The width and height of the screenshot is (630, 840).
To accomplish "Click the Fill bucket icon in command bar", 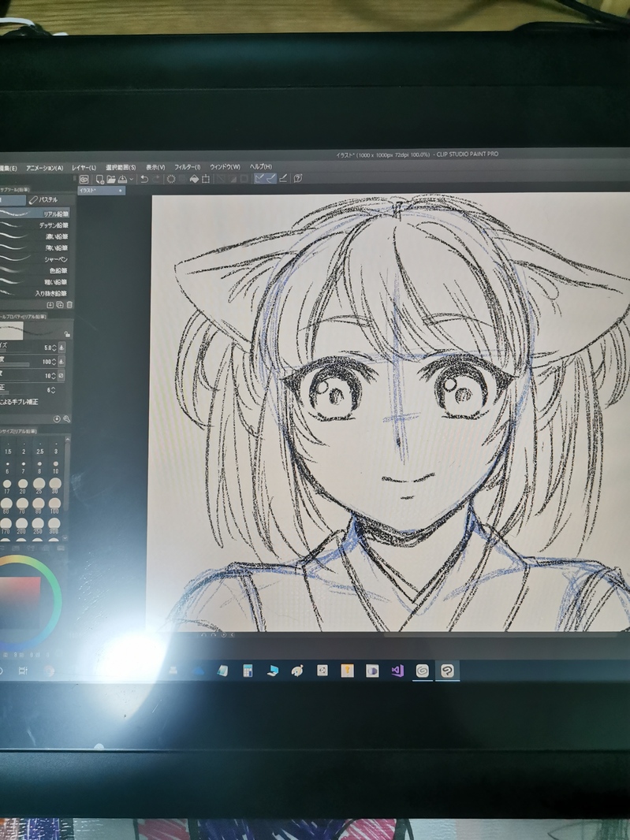I will click(194, 179).
